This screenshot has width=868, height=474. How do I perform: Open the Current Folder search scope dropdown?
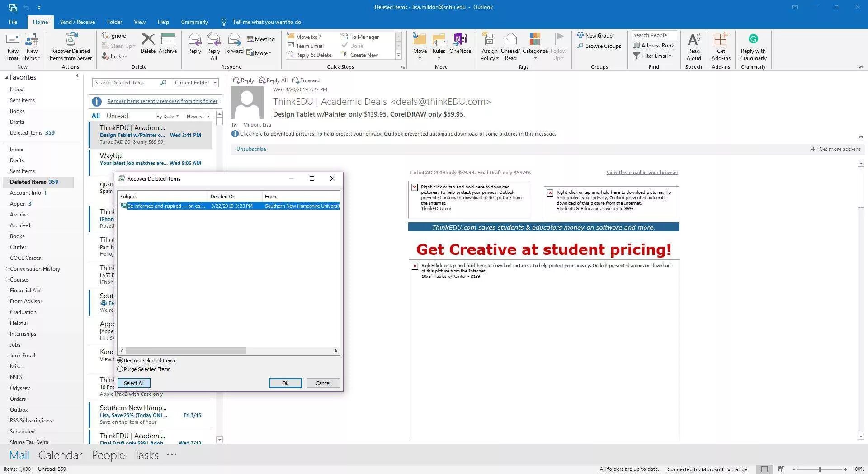coord(196,83)
